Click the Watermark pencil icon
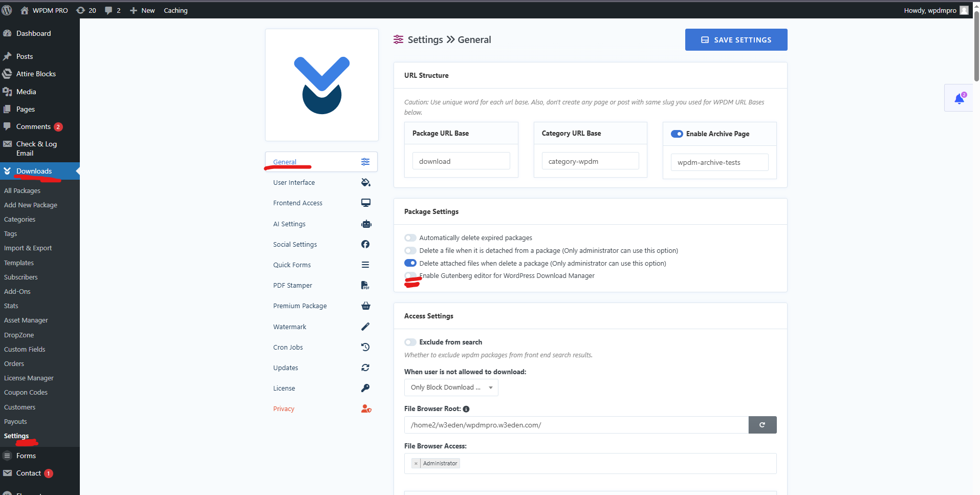This screenshot has width=980, height=495. 365,327
